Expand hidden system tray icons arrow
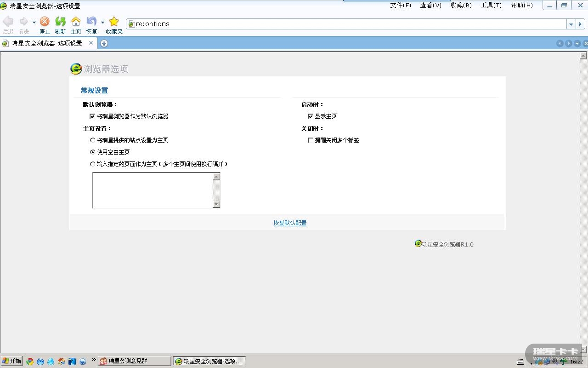Image resolution: width=588 pixels, height=368 pixels. coord(531,362)
